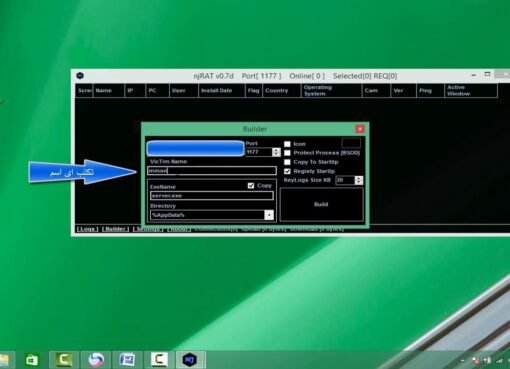Sort by the Active Window column header
The image size is (510, 369).
point(471,90)
